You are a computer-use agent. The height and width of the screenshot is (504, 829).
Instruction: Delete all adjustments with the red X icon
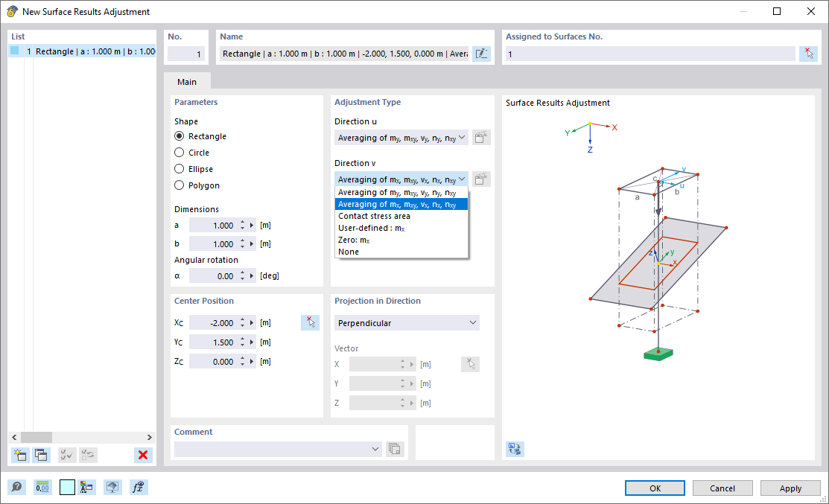point(143,455)
